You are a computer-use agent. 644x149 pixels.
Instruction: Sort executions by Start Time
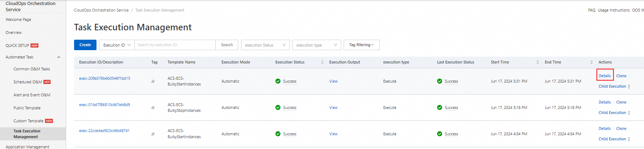click(537, 62)
